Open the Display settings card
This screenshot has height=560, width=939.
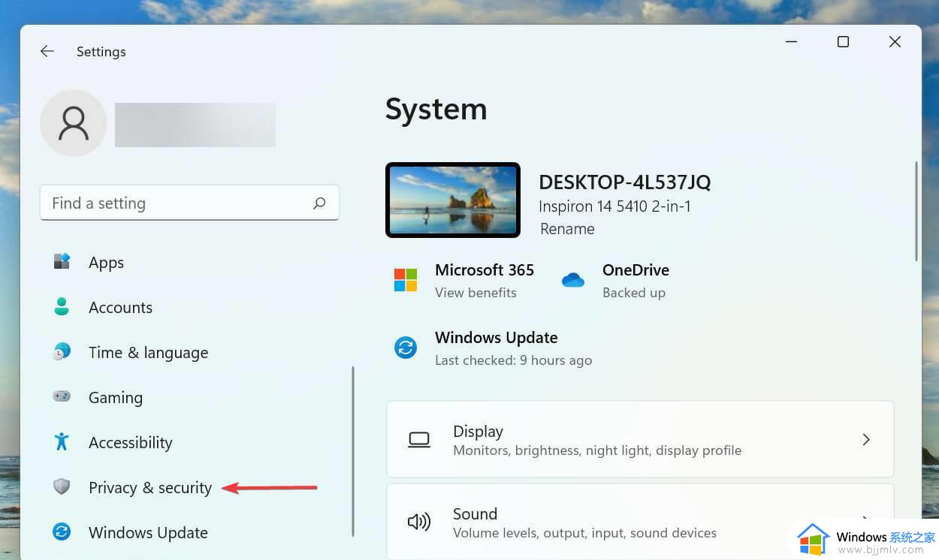click(x=640, y=439)
